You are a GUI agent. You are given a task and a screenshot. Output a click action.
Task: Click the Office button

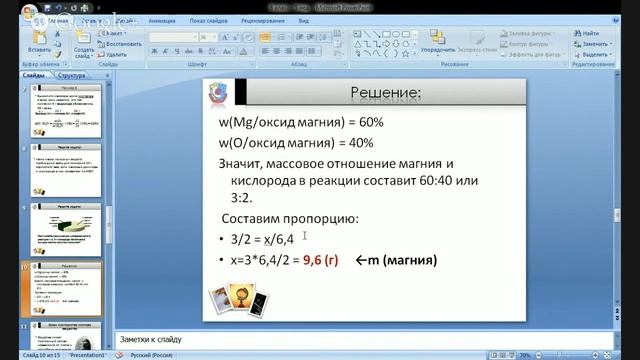coord(31,12)
